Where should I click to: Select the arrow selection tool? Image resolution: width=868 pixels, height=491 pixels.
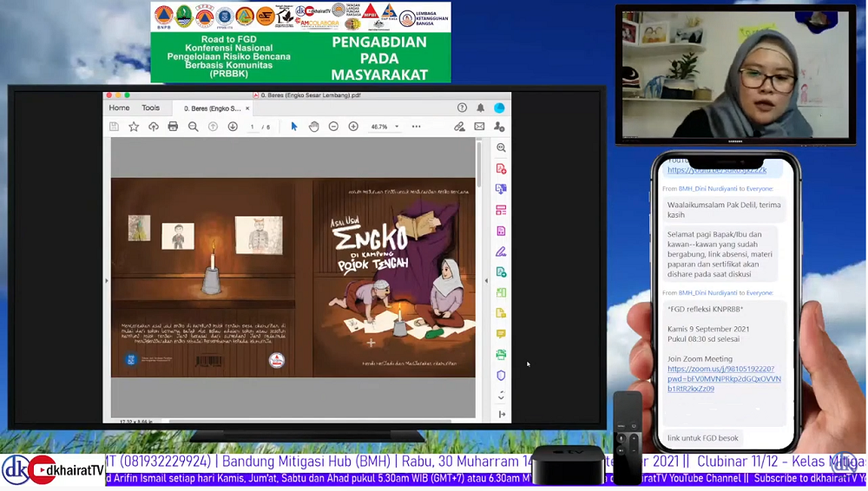294,127
